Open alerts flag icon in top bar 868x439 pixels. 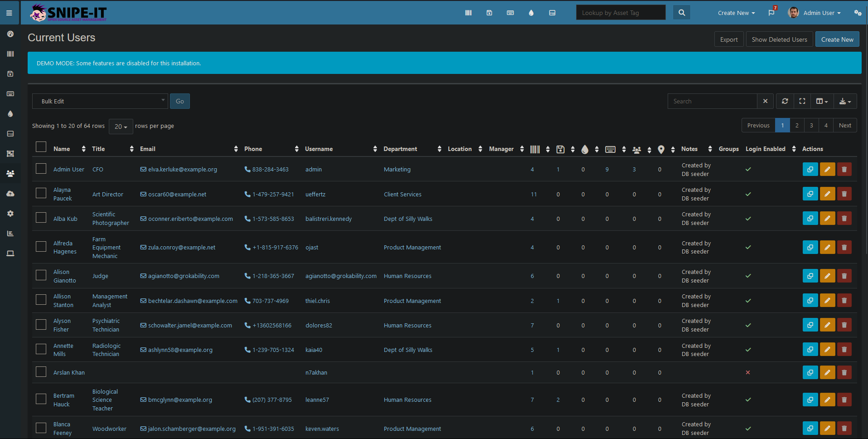point(771,13)
